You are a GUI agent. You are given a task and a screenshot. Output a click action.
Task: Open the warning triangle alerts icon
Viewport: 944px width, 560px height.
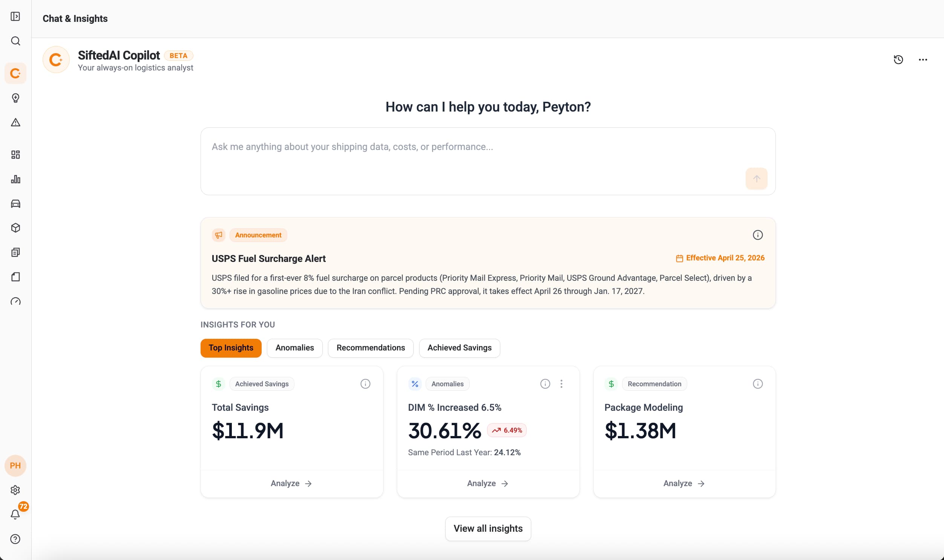[15, 122]
